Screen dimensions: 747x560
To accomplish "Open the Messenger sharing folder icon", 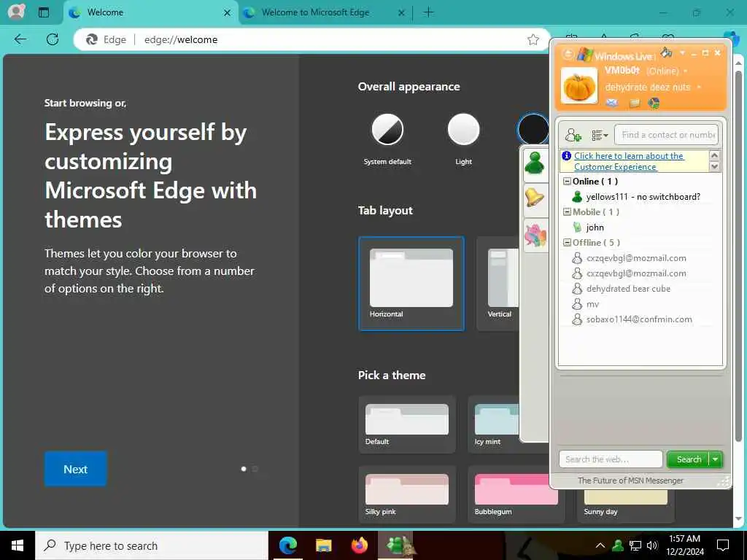I will point(634,103).
